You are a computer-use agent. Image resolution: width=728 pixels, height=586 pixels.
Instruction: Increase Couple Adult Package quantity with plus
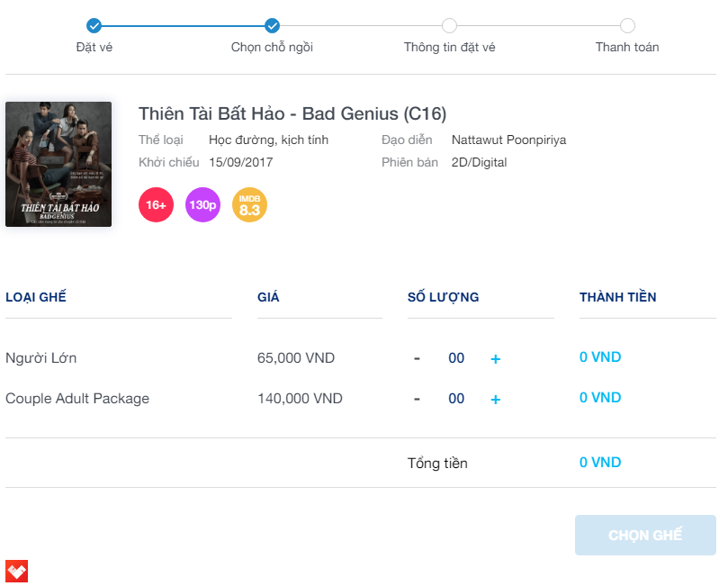(495, 400)
